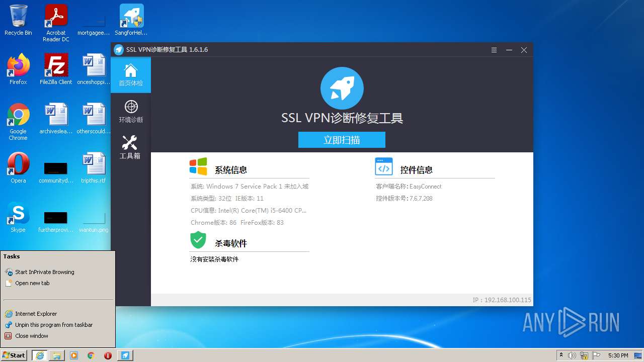This screenshot has height=362, width=644.
Task: Open Acrobat Reader DC desktop icon
Action: tap(56, 23)
